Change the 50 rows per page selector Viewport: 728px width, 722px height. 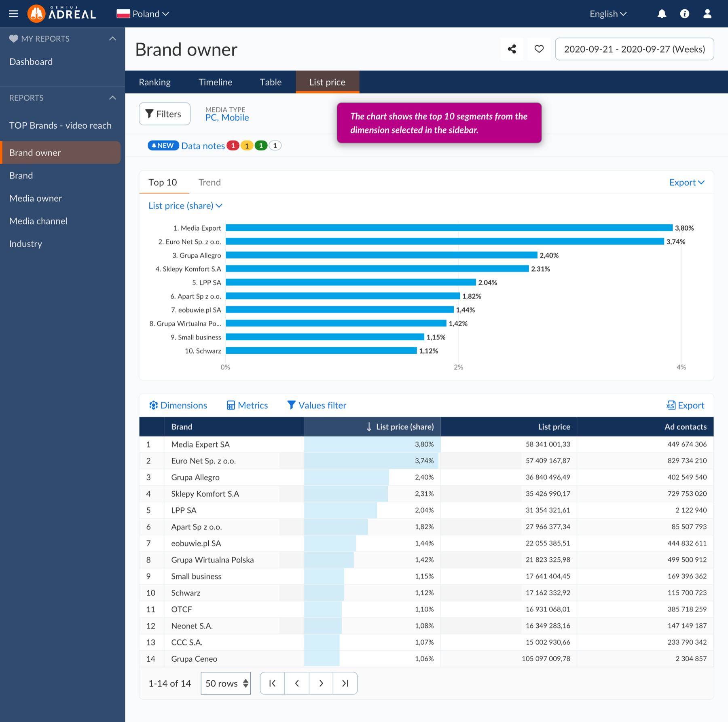(226, 683)
